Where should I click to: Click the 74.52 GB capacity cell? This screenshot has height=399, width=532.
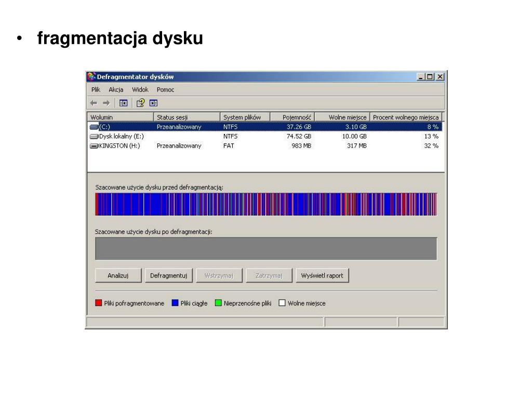[299, 137]
